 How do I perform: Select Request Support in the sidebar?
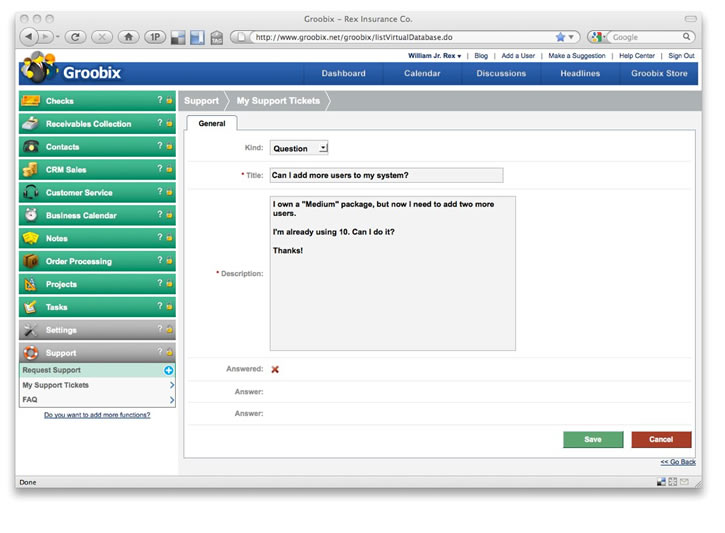(97, 370)
